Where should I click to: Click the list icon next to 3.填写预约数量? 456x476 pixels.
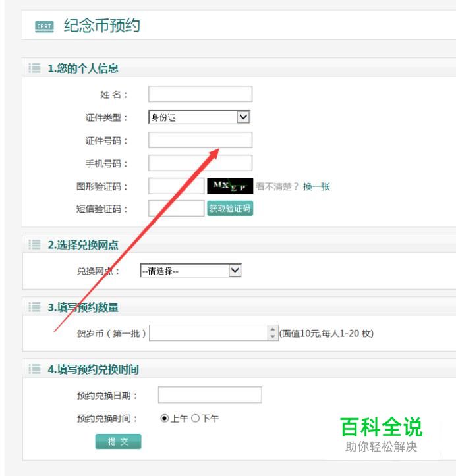(x=35, y=307)
